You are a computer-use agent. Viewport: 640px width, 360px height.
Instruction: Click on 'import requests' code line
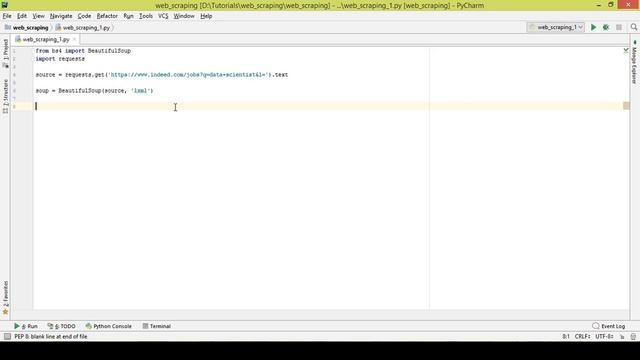pyautogui.click(x=60, y=59)
